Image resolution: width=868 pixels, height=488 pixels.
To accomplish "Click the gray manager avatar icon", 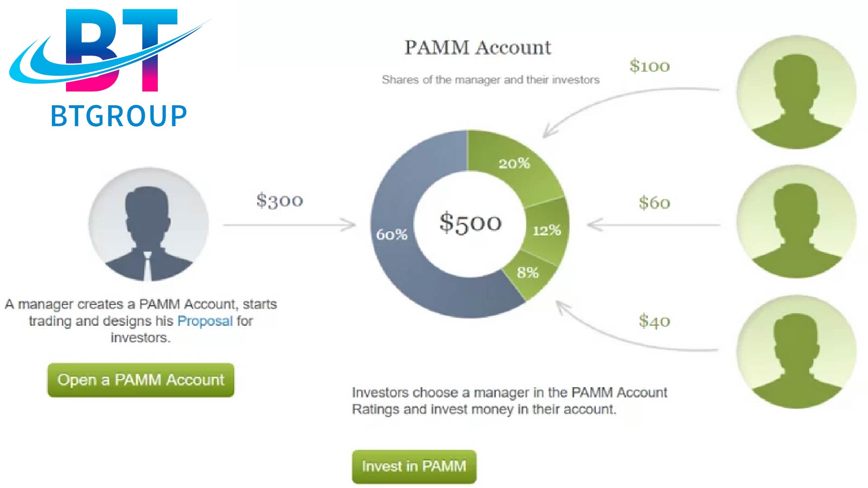I will click(148, 224).
